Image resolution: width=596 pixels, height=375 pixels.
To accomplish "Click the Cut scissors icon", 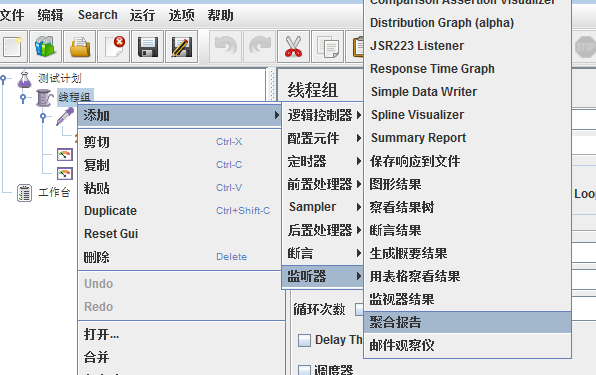I will click(293, 47).
